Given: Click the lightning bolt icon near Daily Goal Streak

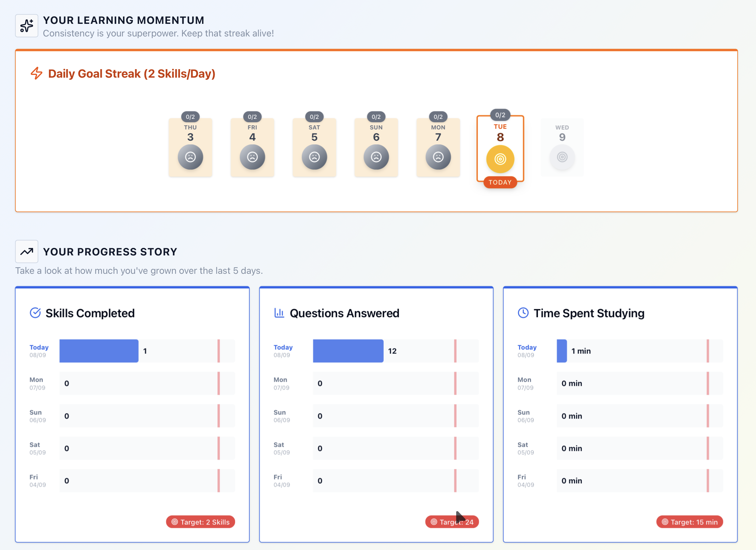Looking at the screenshot, I should point(36,73).
